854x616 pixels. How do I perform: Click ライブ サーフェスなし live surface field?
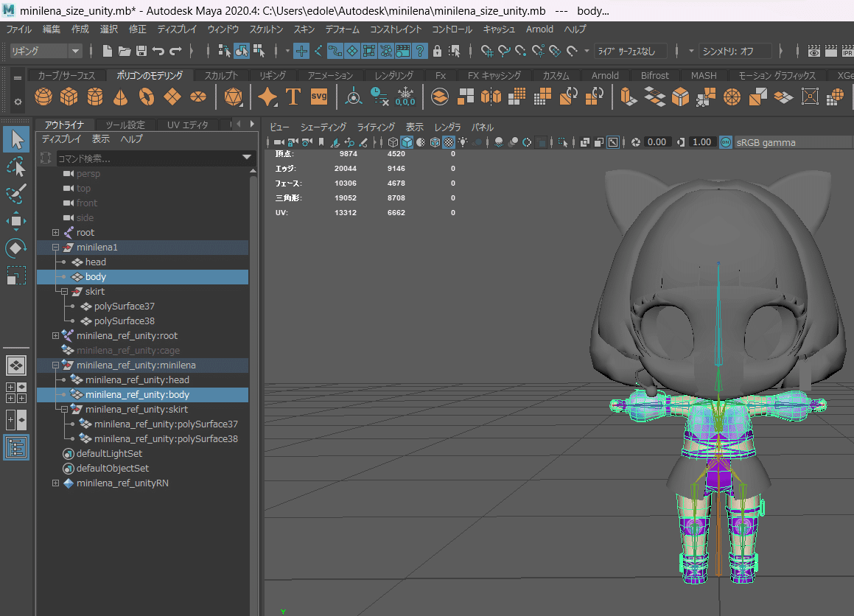click(631, 51)
